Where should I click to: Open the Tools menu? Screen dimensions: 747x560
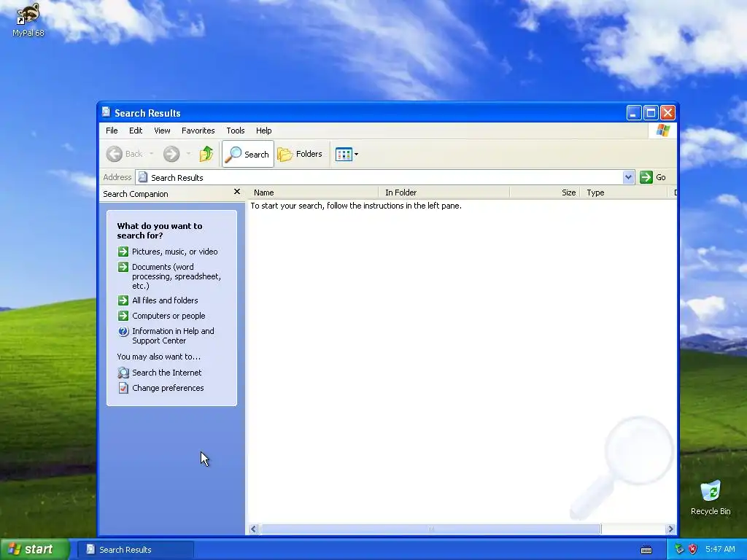pyautogui.click(x=236, y=131)
